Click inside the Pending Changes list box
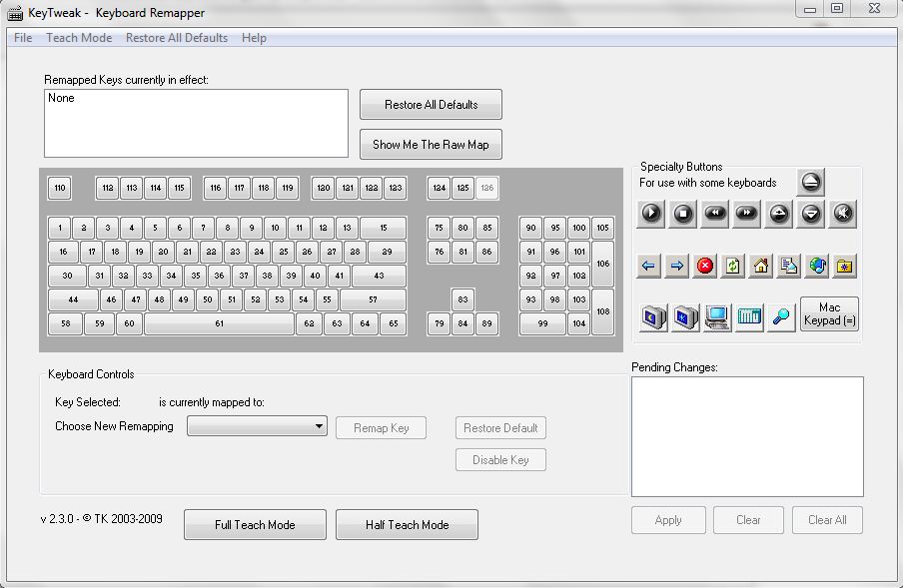The image size is (903, 588). coord(747,436)
